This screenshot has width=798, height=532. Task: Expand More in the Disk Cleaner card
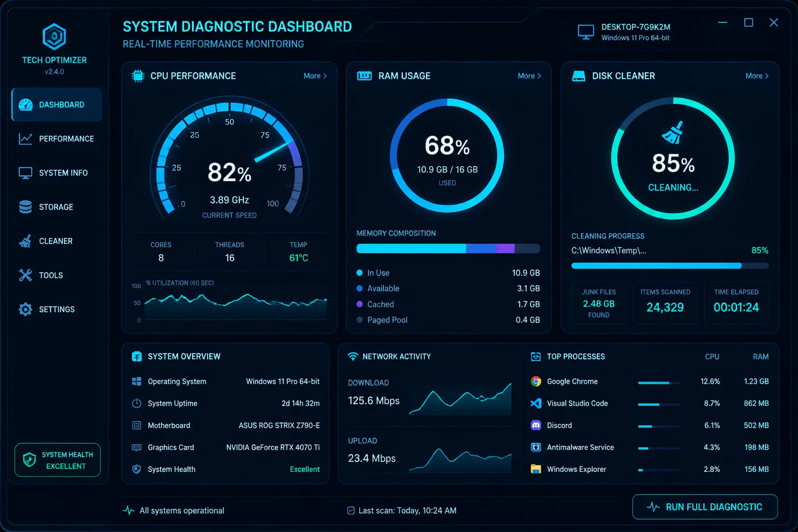click(757, 76)
